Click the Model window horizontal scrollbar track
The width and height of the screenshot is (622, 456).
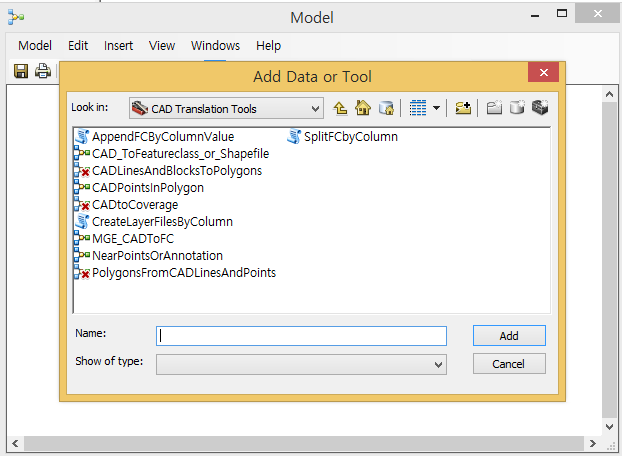tap(304, 443)
